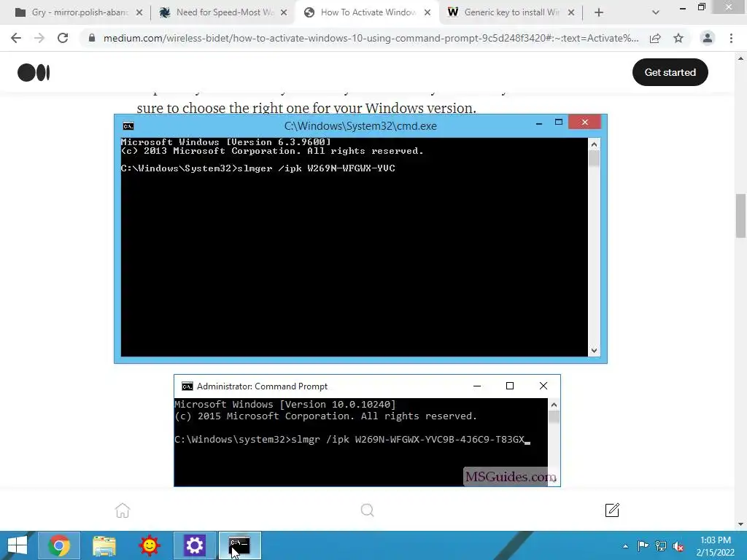Viewport: 747px width, 560px height.
Task: Open the Medium search icon
Action: tap(368, 510)
